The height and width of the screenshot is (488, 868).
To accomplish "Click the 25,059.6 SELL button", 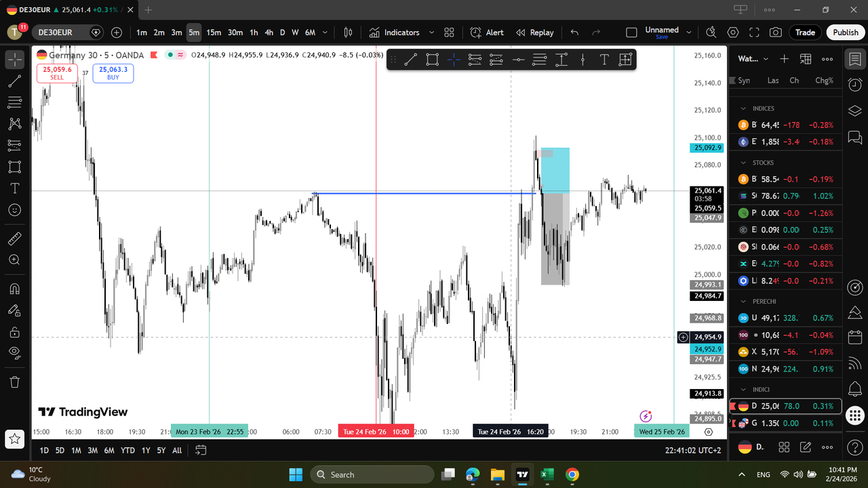I will pos(57,73).
